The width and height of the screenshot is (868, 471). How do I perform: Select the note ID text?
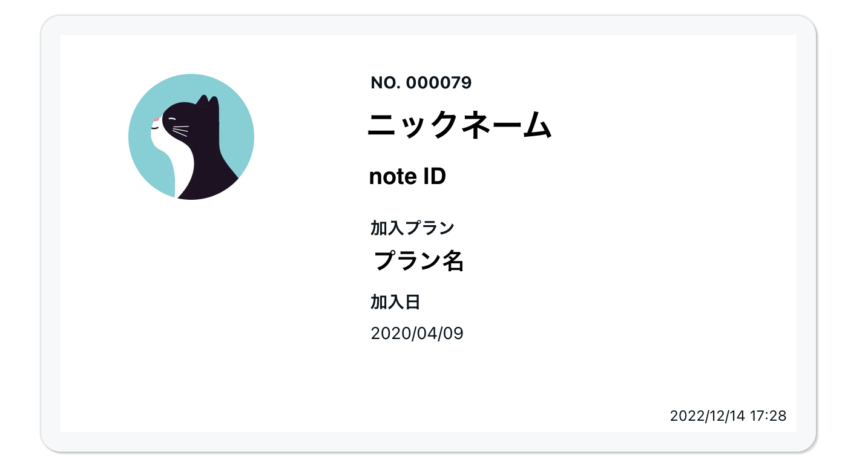click(407, 177)
